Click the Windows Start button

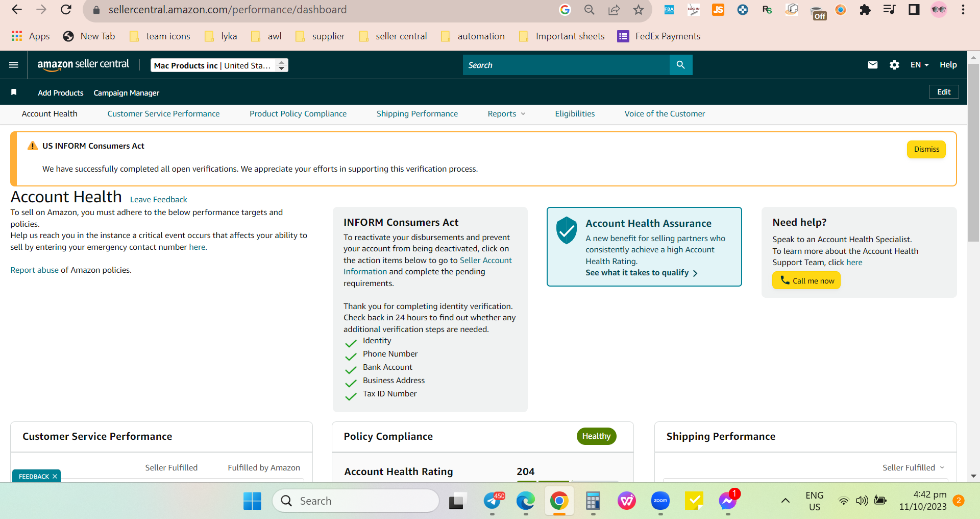[x=252, y=501]
